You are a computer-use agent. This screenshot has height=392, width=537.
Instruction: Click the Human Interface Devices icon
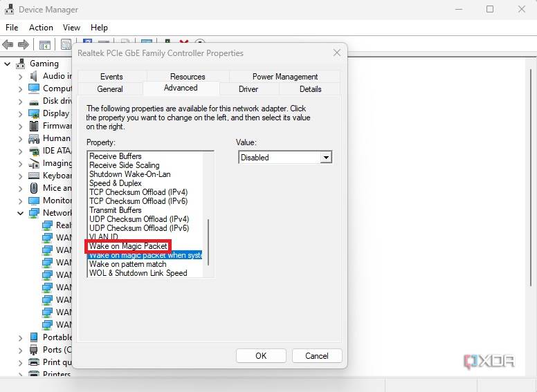tap(34, 138)
